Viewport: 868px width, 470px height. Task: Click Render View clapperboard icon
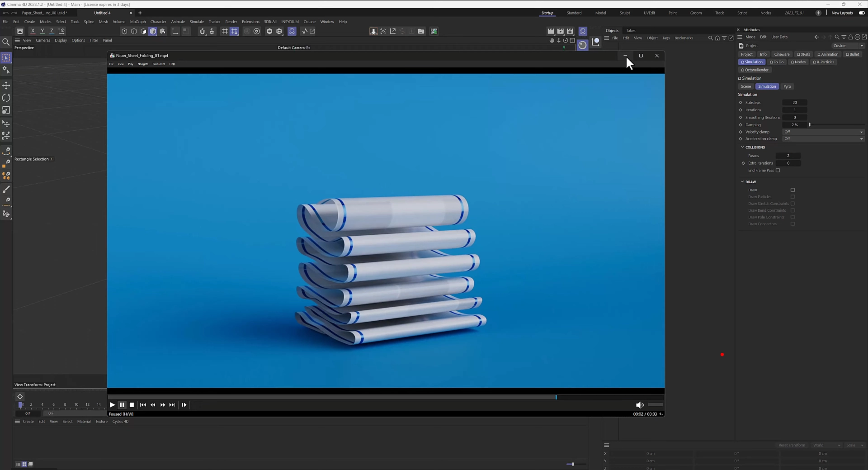[x=551, y=31]
